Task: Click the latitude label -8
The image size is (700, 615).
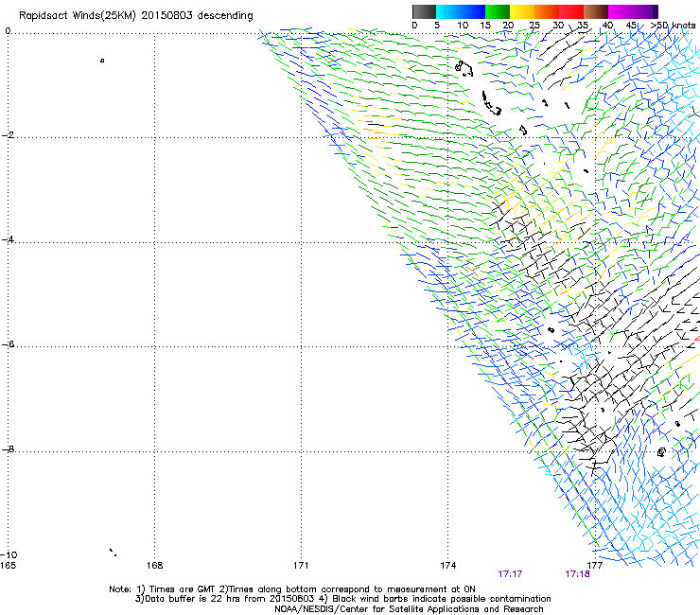Action: 8,449
